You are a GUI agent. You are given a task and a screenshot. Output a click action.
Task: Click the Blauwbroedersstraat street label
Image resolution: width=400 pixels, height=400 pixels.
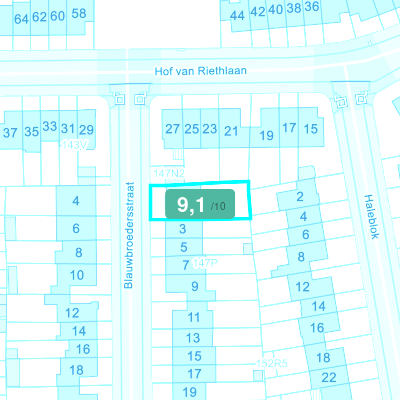tap(129, 235)
